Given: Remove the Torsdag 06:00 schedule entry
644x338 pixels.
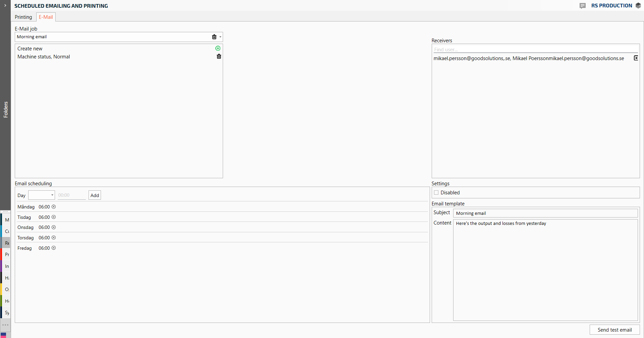Looking at the screenshot, I should (x=54, y=238).
